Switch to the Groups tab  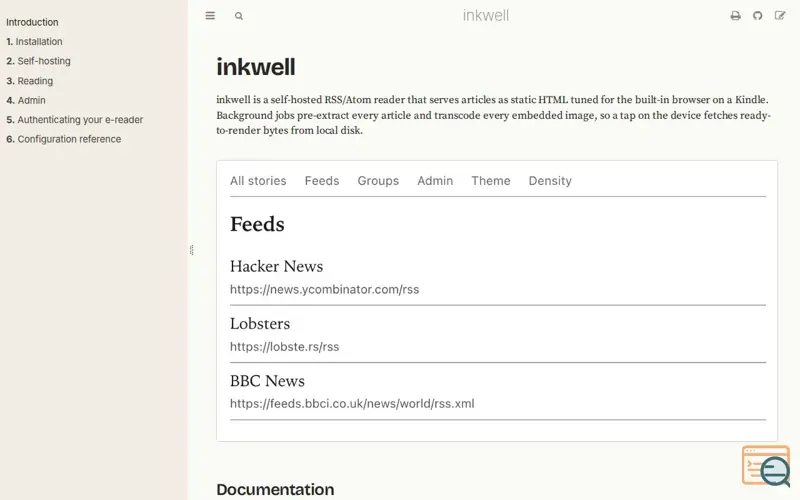coord(378,181)
